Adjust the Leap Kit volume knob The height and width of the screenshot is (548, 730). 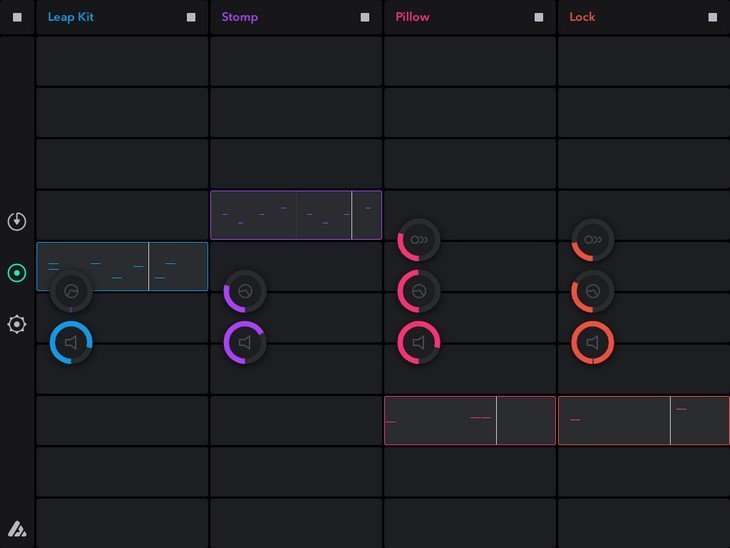71,343
